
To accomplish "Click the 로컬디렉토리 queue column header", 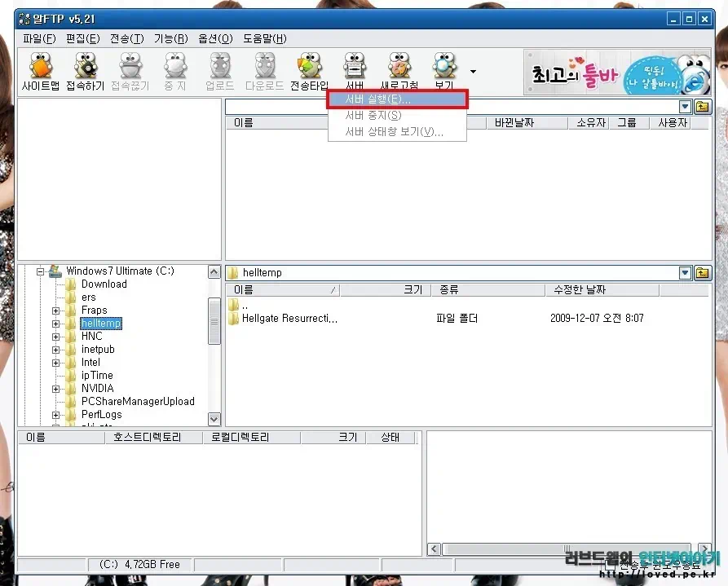I will click(252, 438).
